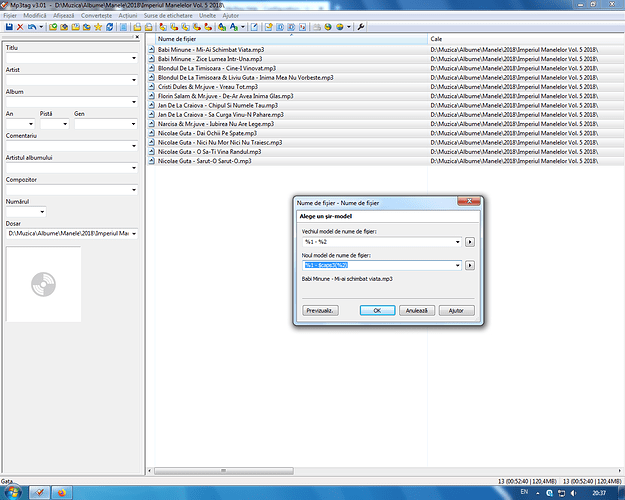Sort by Nume de fișier column header
This screenshot has width=625, height=500.
pyautogui.click(x=291, y=39)
